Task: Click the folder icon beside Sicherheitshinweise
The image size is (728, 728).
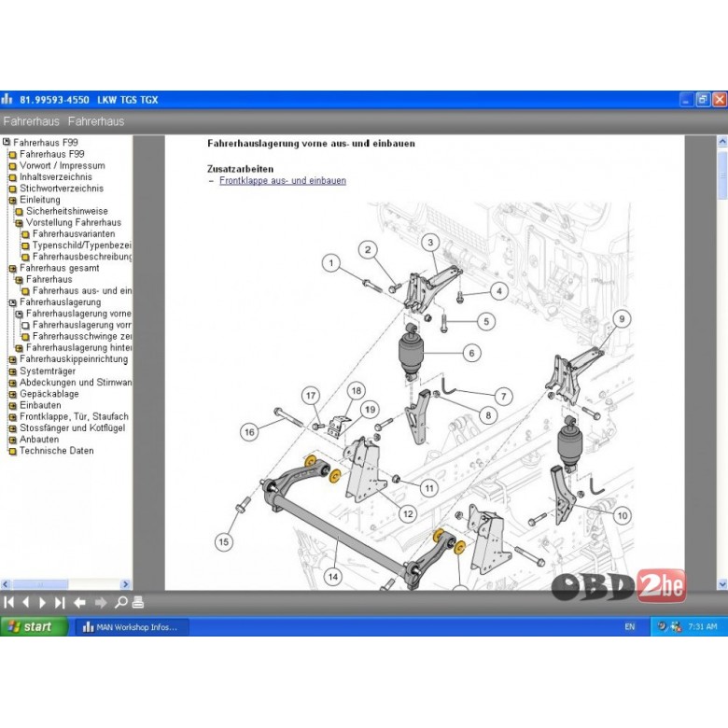Action: (x=19, y=212)
